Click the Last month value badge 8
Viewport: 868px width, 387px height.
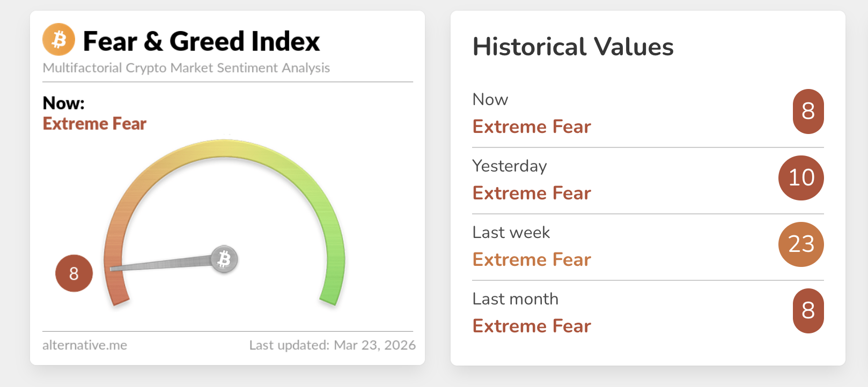pos(808,311)
